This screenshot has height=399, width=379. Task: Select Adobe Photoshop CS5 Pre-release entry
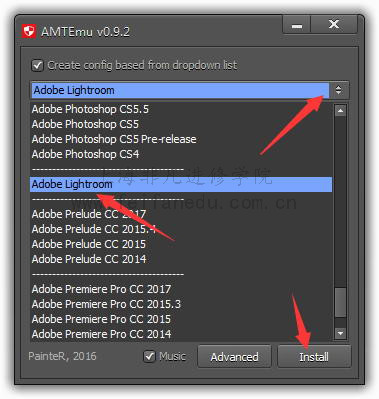coord(114,139)
